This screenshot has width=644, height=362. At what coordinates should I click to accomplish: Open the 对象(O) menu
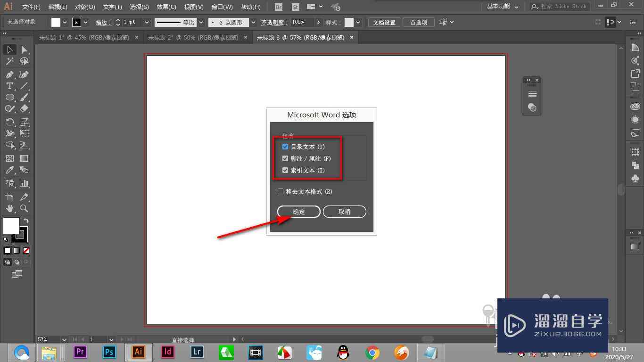click(x=85, y=7)
